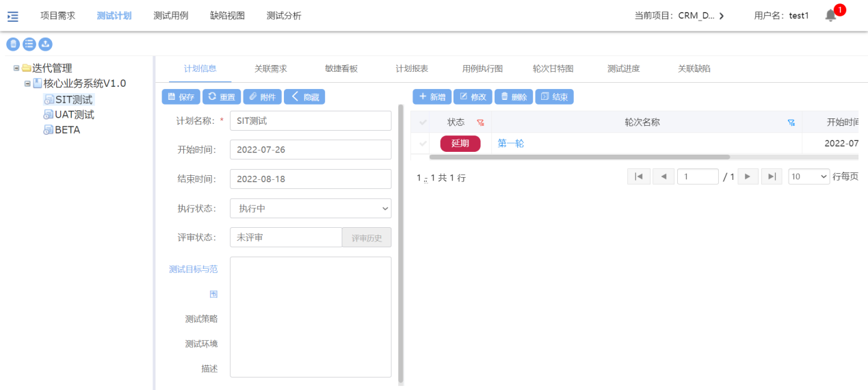
Task: Click the 用户名 test1 label
Action: [782, 15]
